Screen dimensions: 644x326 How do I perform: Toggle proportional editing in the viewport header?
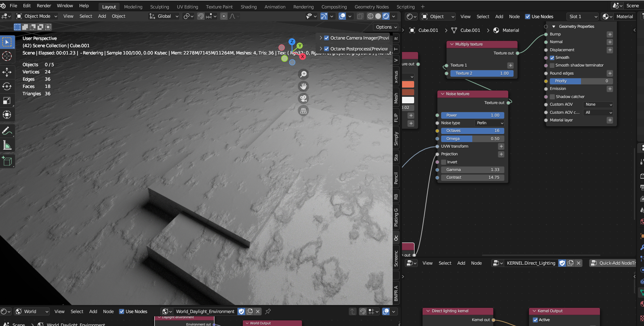[223, 16]
